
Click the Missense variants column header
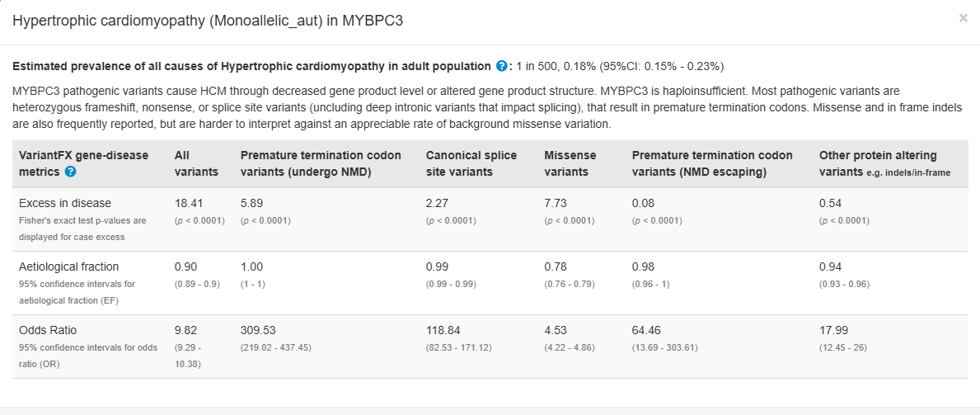coord(570,163)
